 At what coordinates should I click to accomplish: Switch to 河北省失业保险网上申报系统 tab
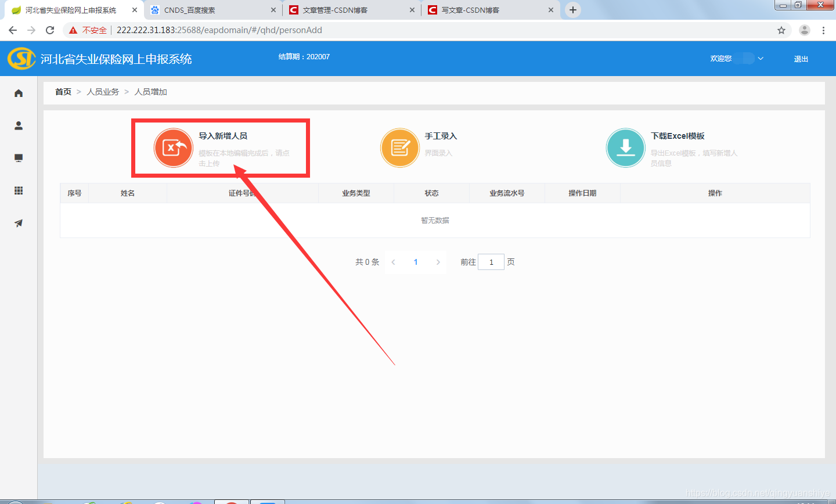[x=74, y=10]
